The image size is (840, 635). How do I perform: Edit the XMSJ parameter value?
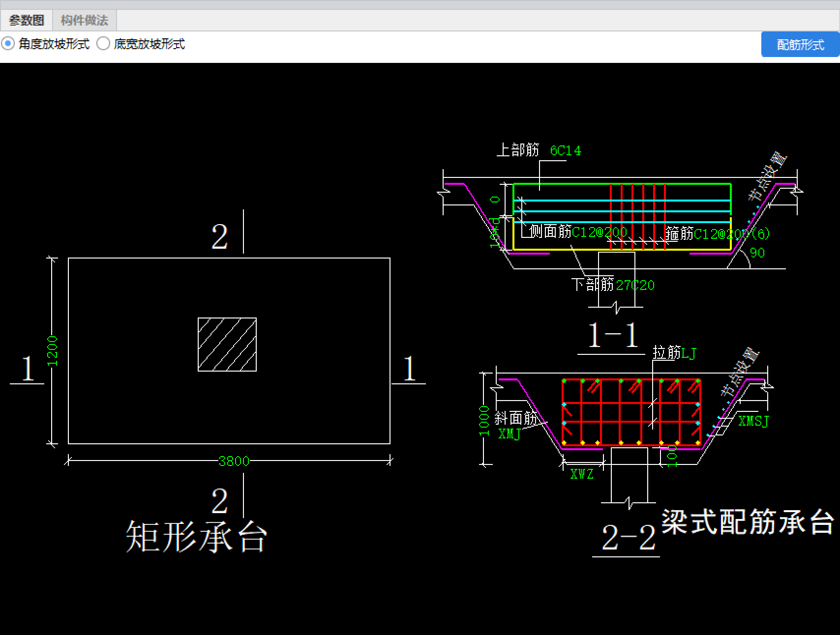pos(753,421)
